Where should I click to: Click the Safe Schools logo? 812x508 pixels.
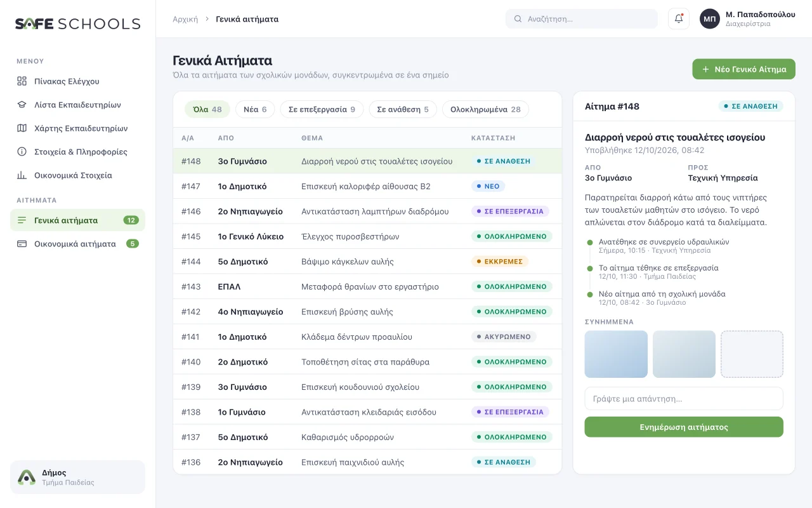77,23
